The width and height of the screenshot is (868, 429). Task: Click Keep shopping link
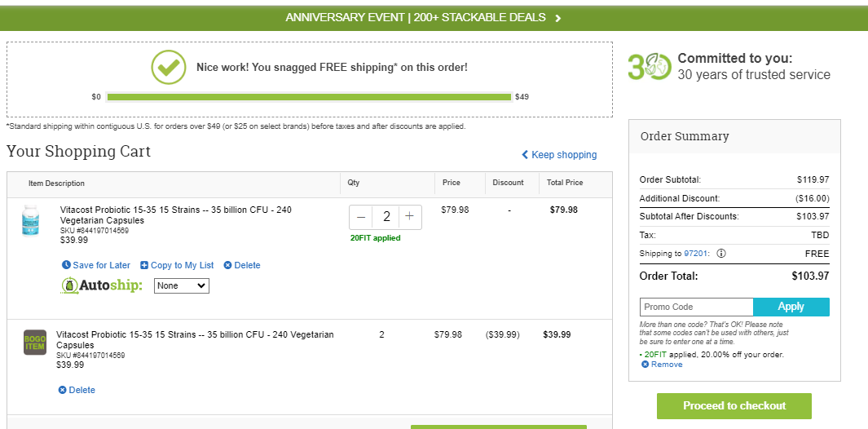[x=559, y=155]
